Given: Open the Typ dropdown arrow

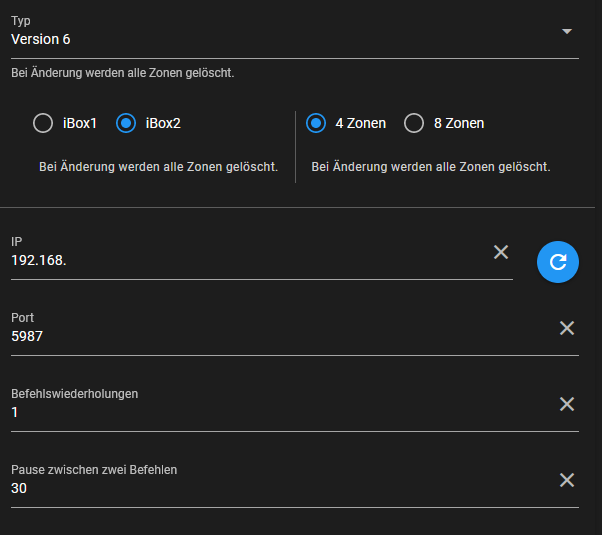Looking at the screenshot, I should 567,31.
